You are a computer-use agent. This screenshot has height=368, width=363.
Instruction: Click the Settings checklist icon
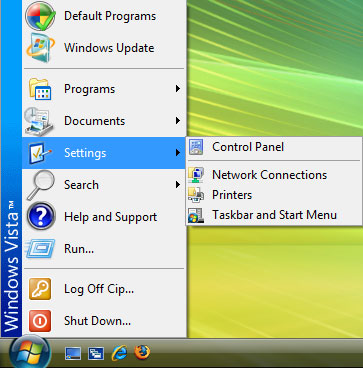[x=40, y=153]
